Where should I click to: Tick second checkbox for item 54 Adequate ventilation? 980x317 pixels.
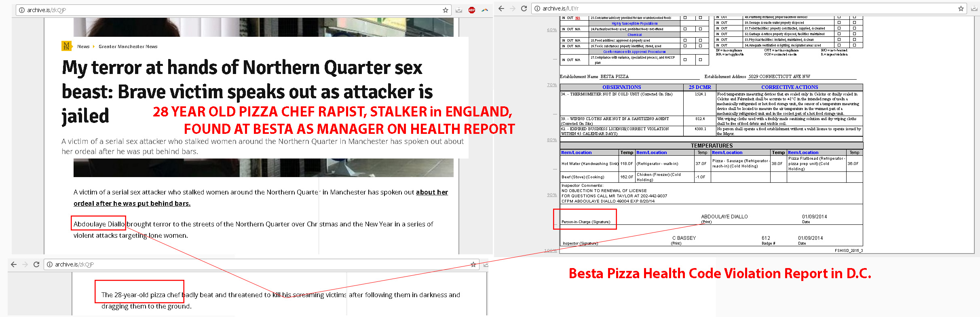coord(854,45)
